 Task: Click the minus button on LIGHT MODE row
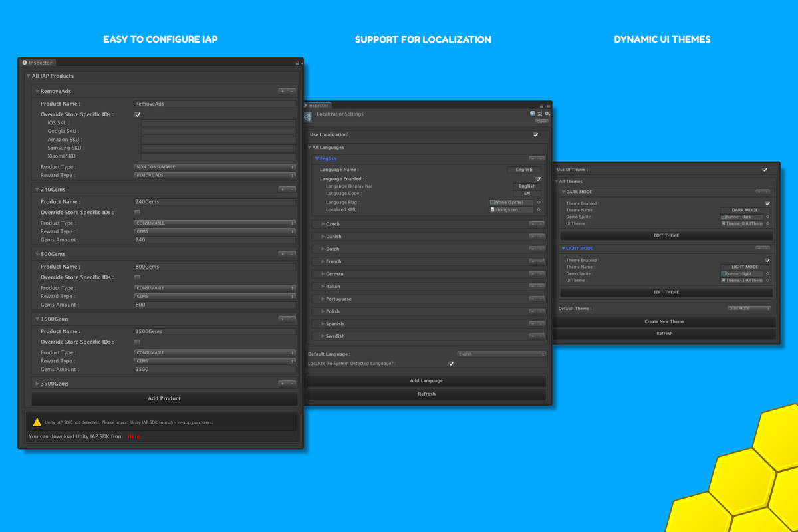[767, 248]
